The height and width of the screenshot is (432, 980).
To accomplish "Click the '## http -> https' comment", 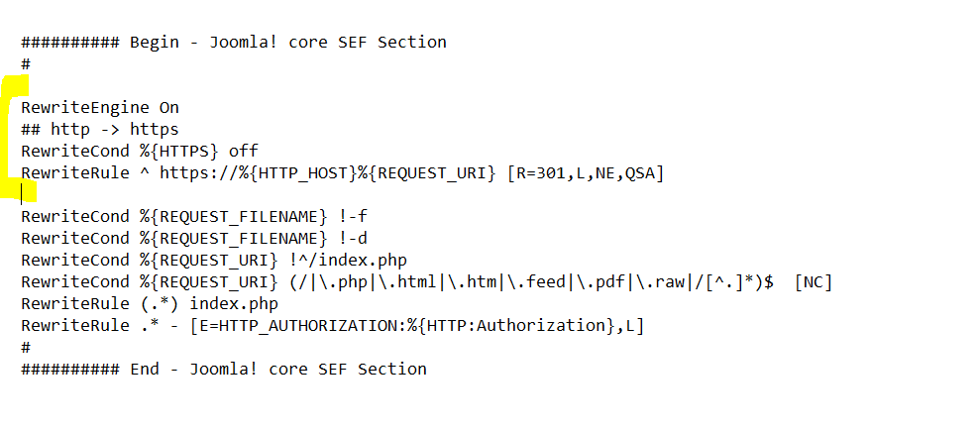I will pos(99,129).
